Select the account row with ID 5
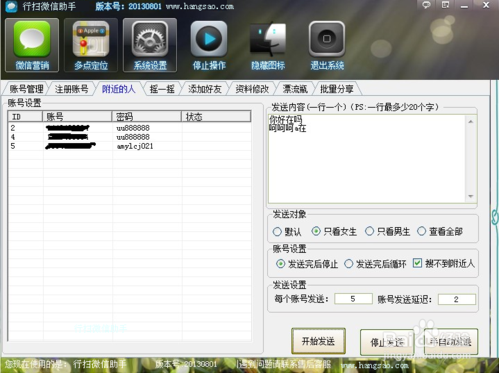Screen dimensions: 499x373 pos(130,146)
